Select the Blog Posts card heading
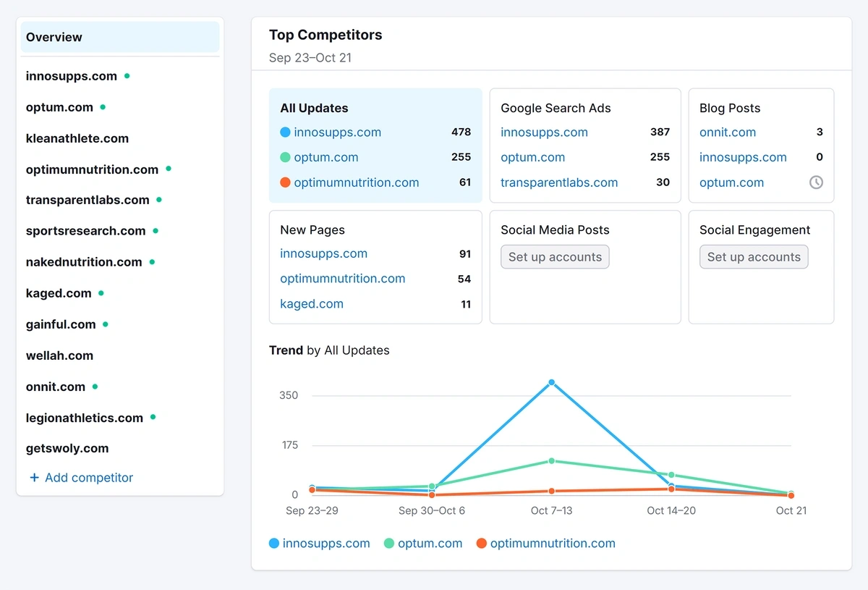868x590 pixels. point(730,108)
